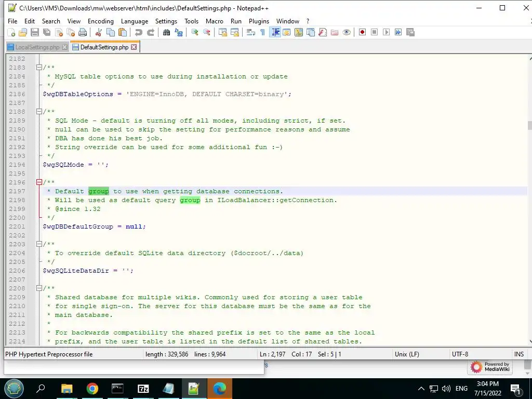Collapse comment block at line 2183

(x=39, y=67)
